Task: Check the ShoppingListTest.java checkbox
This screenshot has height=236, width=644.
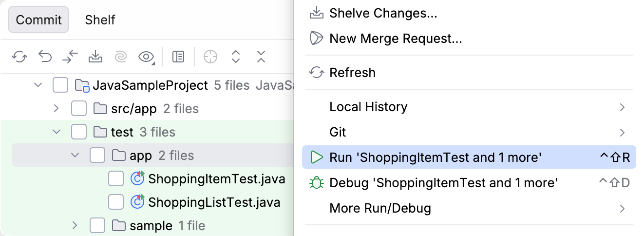Action: click(116, 201)
